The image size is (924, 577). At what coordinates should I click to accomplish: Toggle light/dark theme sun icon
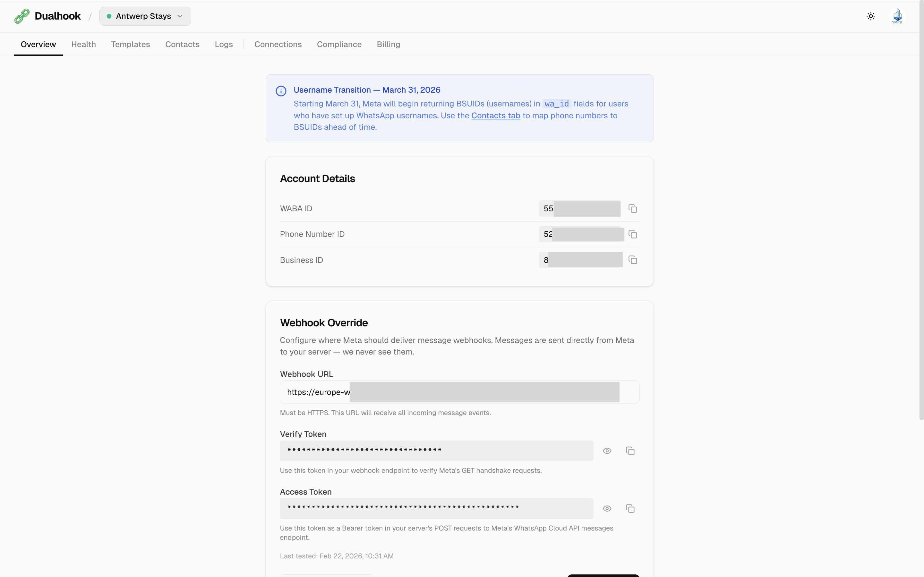pos(870,16)
